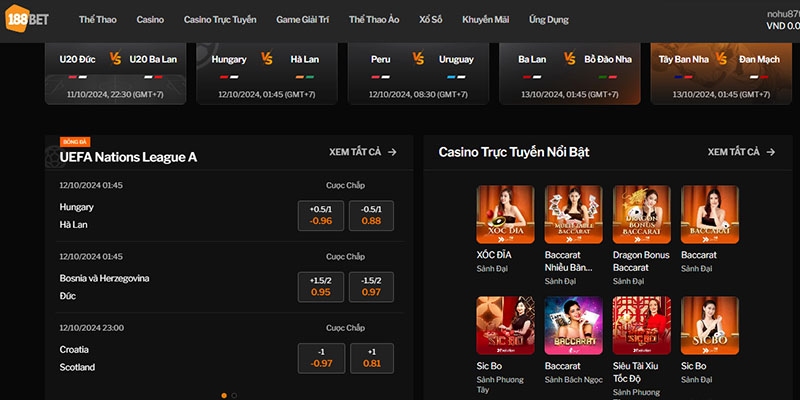This screenshot has width=800, height=400.
Task: Open Dragon Bonus Baccarat thumbnail
Action: point(642,214)
